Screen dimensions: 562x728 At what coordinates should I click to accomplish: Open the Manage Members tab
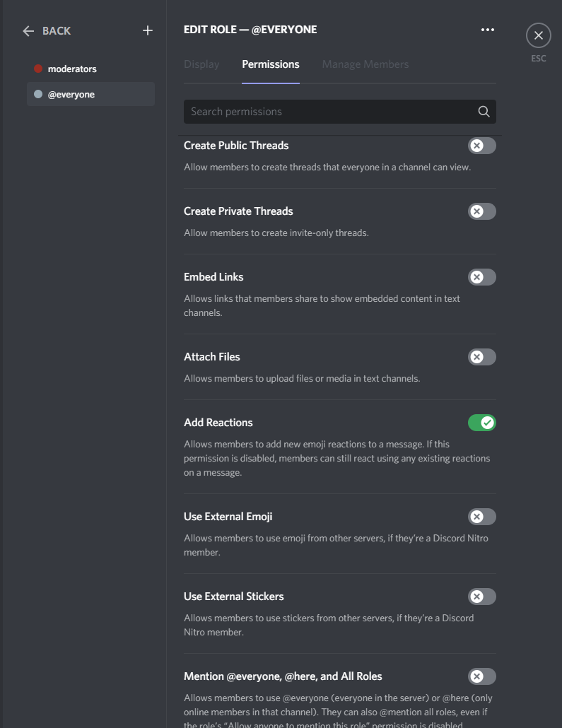coord(365,64)
